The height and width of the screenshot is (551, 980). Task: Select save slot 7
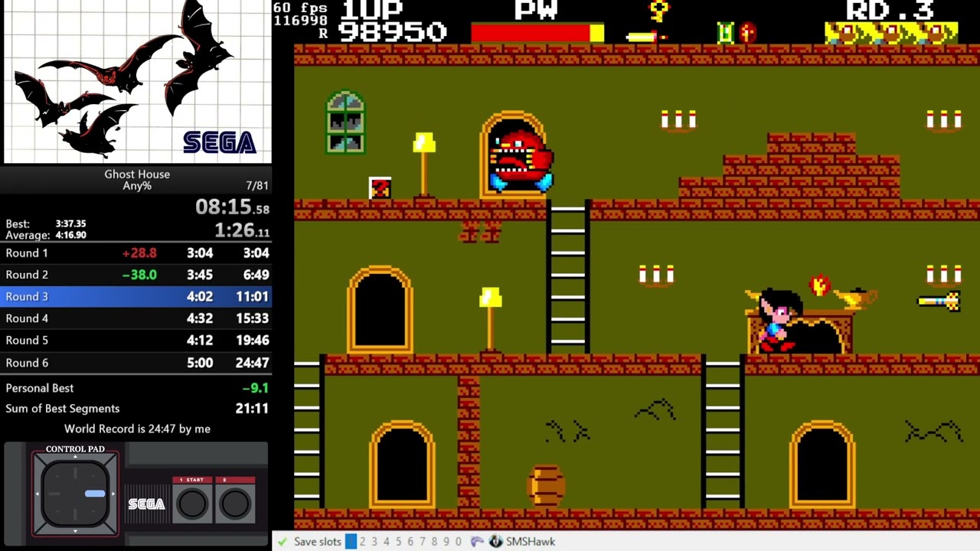[x=422, y=542]
